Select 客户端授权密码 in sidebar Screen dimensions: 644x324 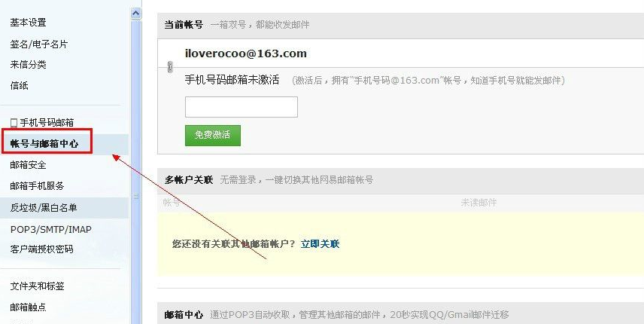[x=41, y=249]
